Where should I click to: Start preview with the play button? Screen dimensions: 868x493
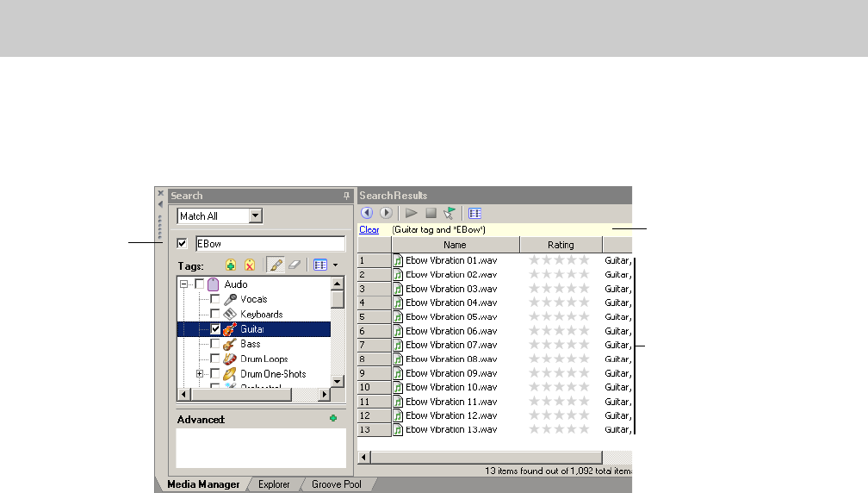(x=411, y=213)
